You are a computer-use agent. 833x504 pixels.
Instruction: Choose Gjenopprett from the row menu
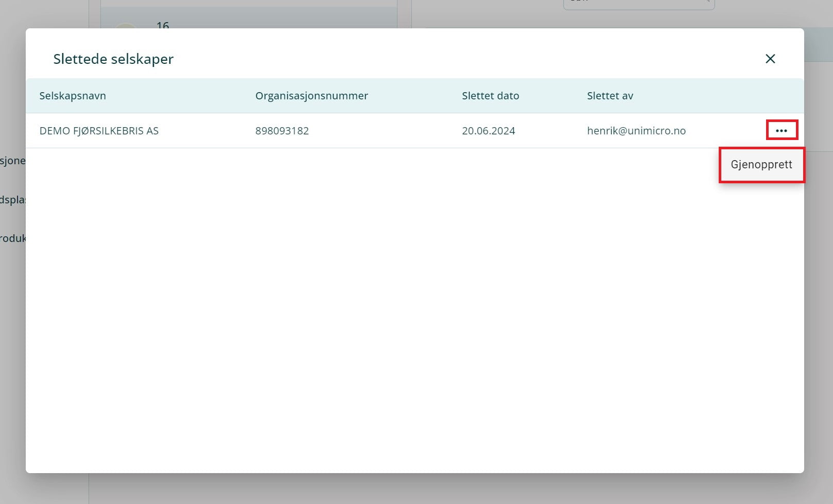pyautogui.click(x=761, y=165)
